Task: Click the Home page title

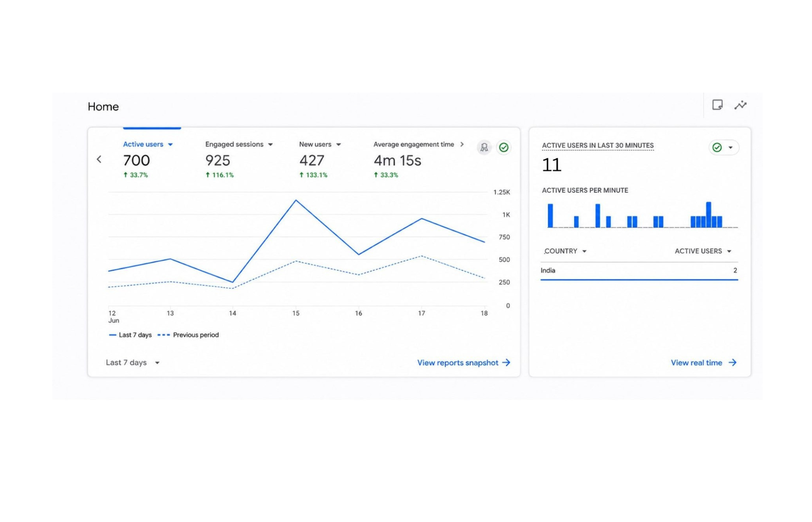Action: pyautogui.click(x=103, y=107)
